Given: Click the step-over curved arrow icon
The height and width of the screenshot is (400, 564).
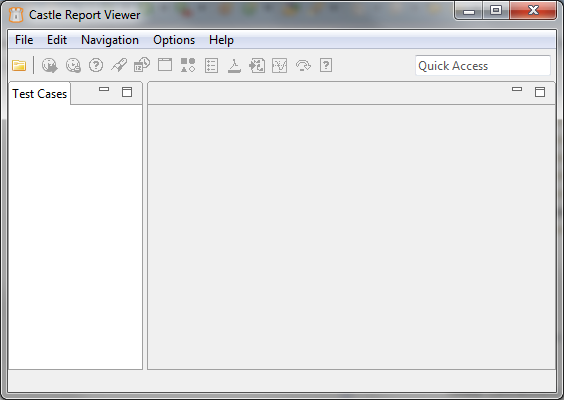Looking at the screenshot, I should click(303, 65).
